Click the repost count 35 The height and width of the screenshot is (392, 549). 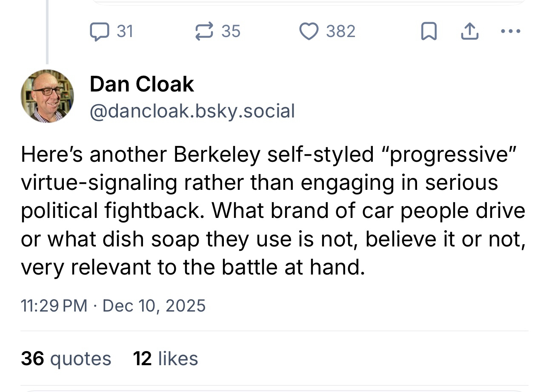point(231,31)
